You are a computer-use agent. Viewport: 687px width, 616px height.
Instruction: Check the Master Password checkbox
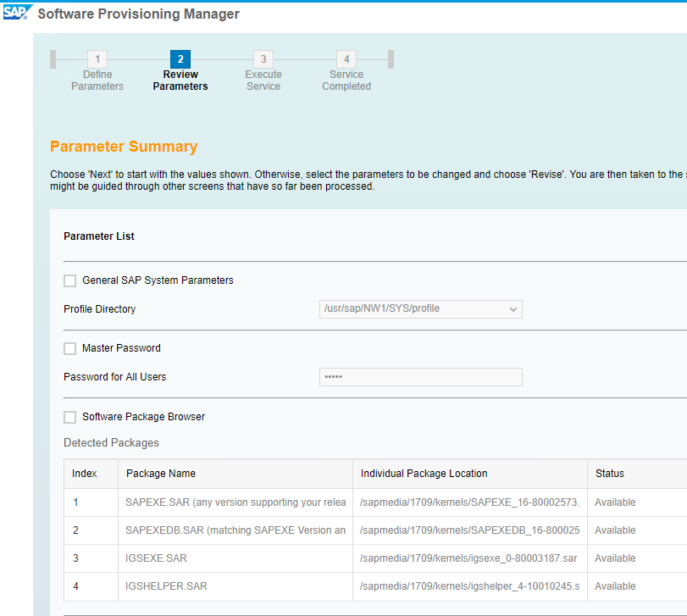(x=70, y=348)
